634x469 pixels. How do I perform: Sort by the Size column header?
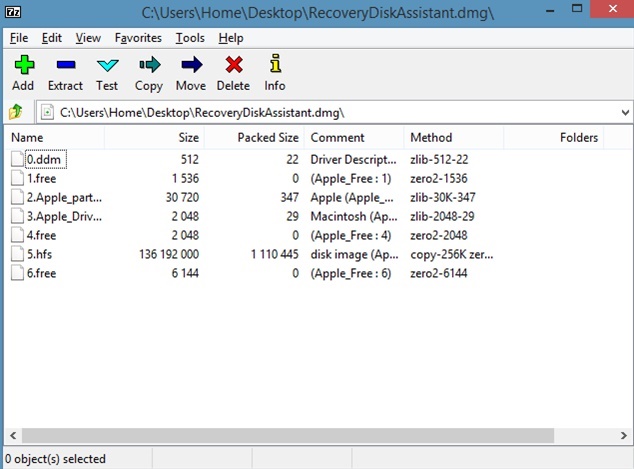point(154,137)
